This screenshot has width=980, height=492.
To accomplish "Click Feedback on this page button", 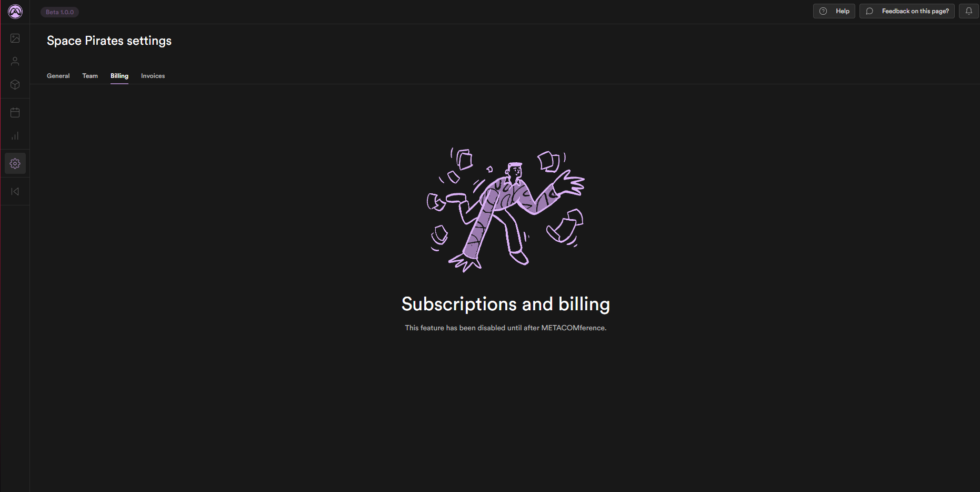I will point(907,11).
